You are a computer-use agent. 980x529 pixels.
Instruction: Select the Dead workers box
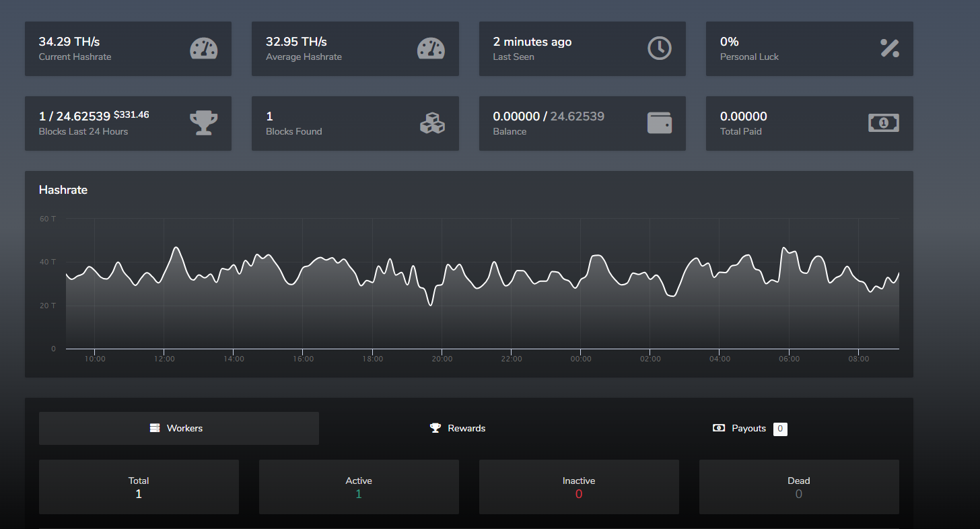coord(799,487)
